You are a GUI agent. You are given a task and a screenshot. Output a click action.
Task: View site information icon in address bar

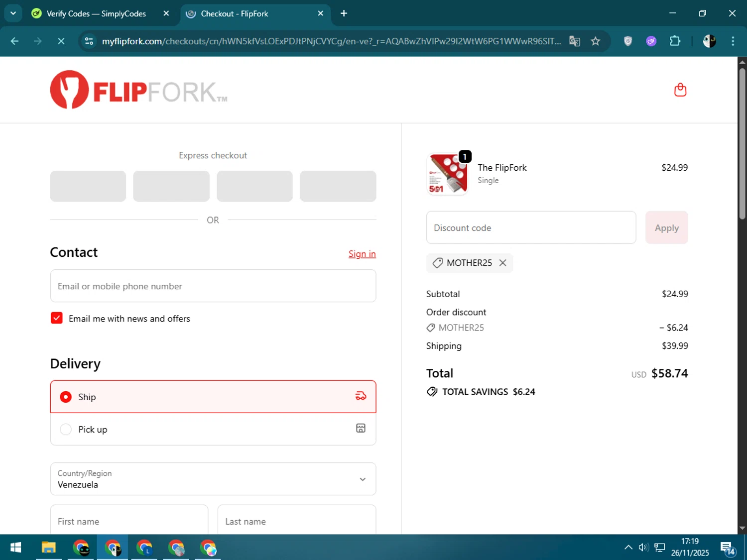89,41
